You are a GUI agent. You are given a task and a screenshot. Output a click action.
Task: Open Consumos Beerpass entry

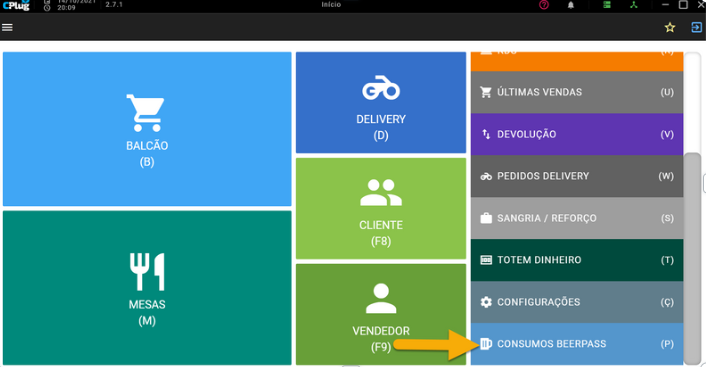tap(577, 344)
